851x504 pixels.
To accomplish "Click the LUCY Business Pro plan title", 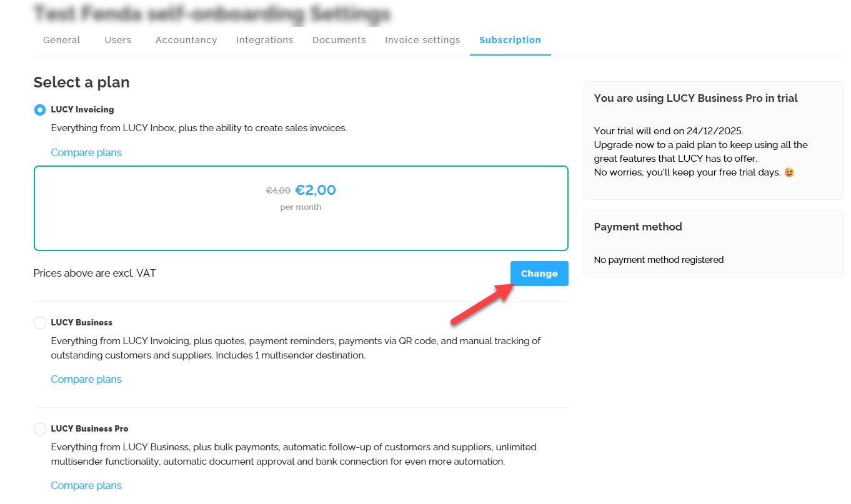I will pos(89,428).
